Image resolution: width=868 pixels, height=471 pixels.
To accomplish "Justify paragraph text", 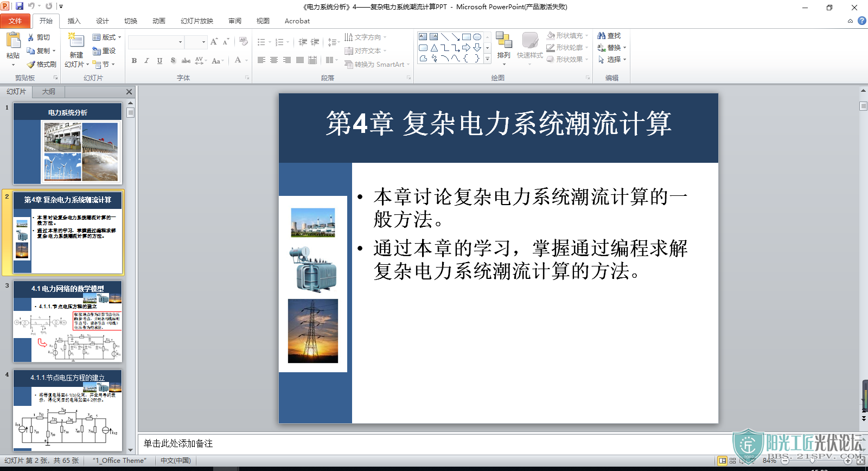I will [x=299, y=60].
